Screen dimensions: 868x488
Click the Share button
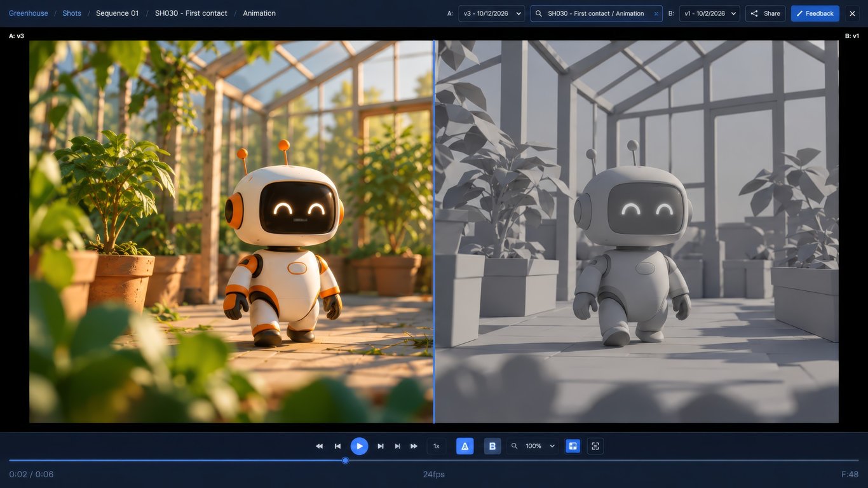point(766,13)
